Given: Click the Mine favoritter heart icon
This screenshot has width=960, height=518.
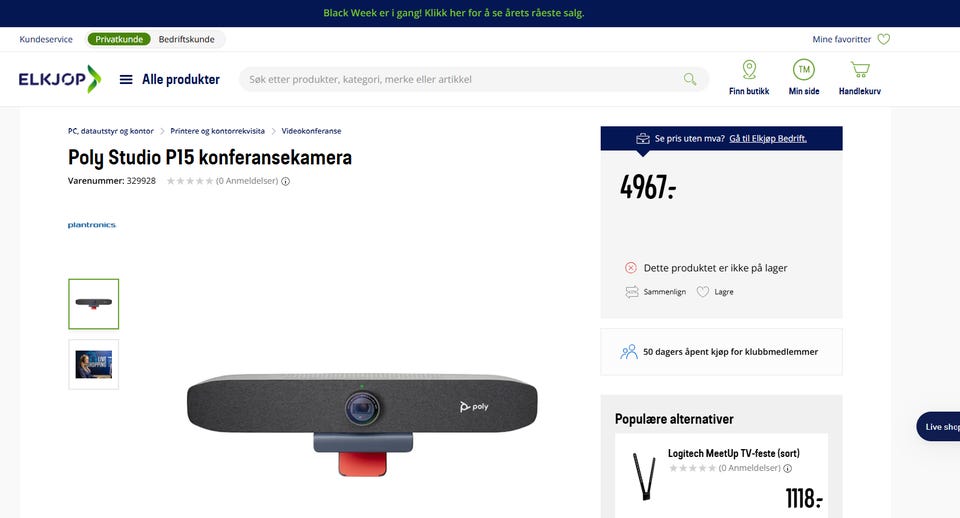Looking at the screenshot, I should (x=883, y=39).
